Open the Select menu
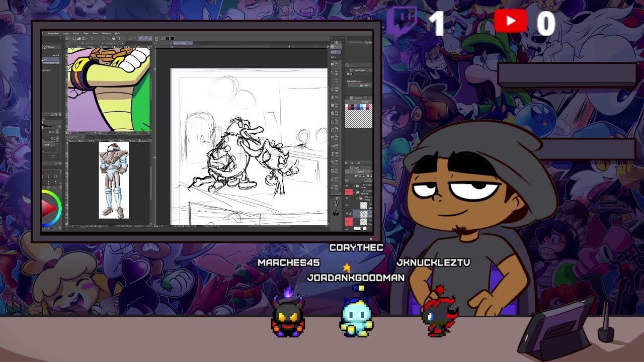 click(76, 33)
